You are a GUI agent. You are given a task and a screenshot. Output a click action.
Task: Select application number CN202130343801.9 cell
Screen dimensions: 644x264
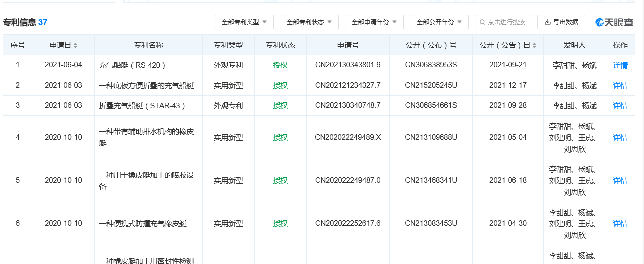coord(348,65)
